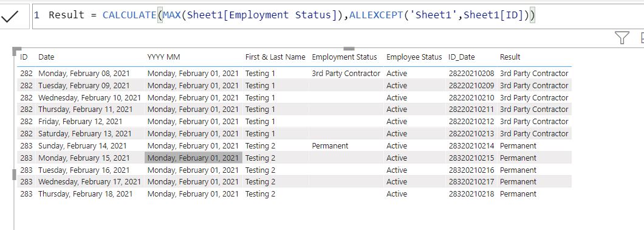Viewport: 644px width, 230px height.
Task: Click ID 283 in the February 14 row
Action: [x=26, y=146]
